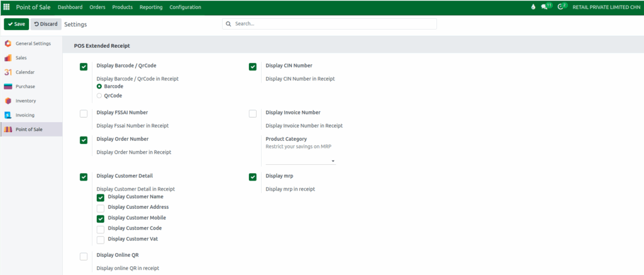The height and width of the screenshot is (275, 644).
Task: Click 'Display online QR in receipt' text
Action: click(x=128, y=268)
